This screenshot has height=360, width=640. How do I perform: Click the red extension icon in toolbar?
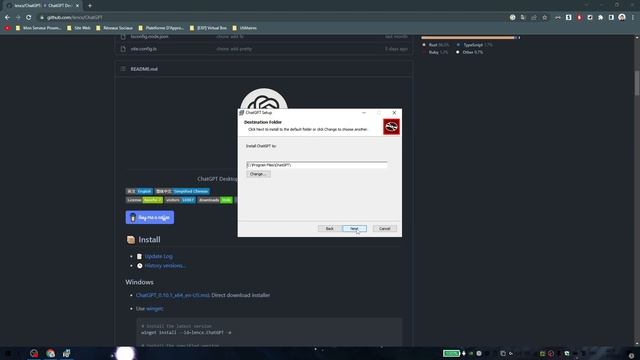(579, 18)
